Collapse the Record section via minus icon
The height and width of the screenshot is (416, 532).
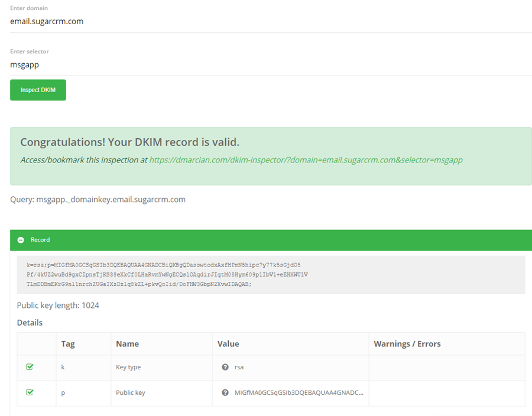coord(21,240)
